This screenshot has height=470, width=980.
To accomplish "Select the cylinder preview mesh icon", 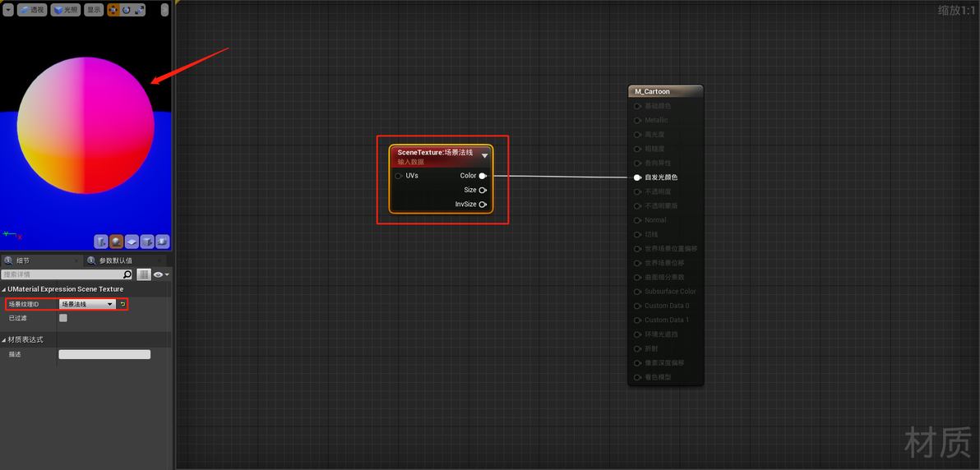I will 101,242.
